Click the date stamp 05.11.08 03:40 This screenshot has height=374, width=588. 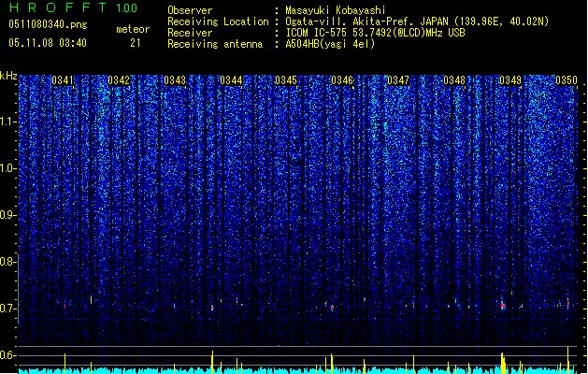coord(48,43)
